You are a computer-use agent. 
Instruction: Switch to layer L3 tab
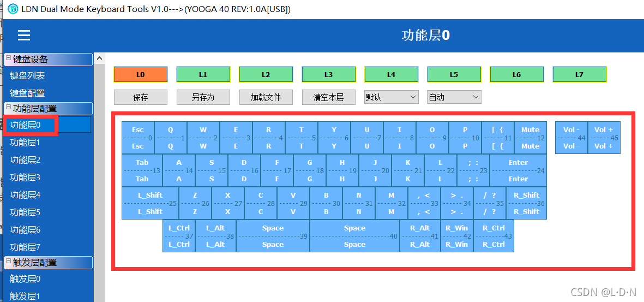coord(329,74)
